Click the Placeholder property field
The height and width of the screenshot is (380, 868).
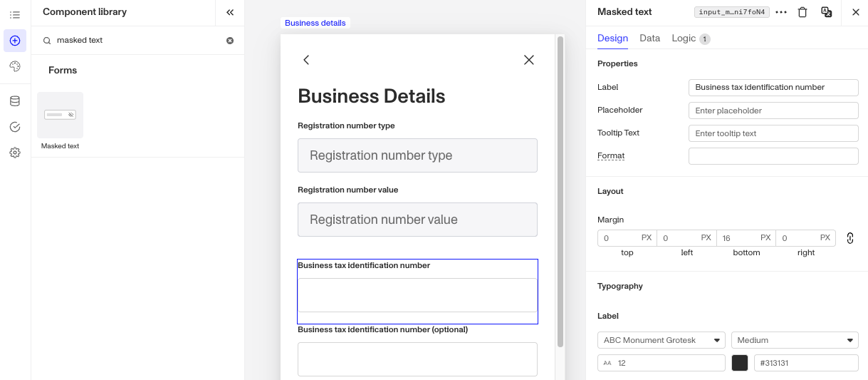(773, 111)
